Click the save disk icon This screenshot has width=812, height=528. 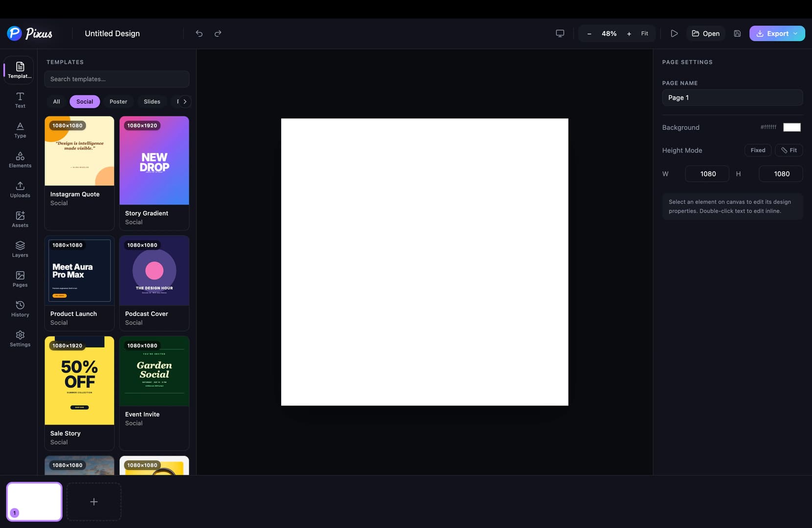(737, 33)
